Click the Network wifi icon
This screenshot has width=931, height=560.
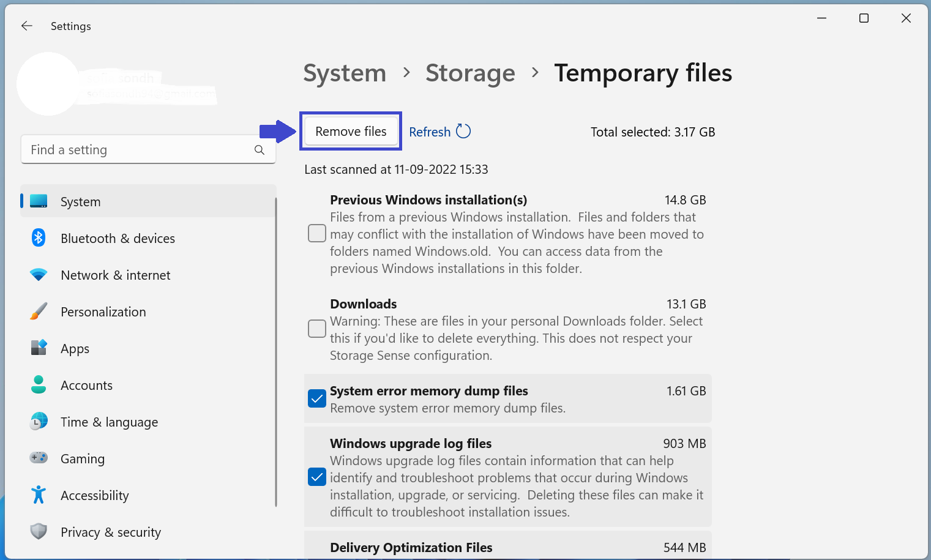pos(39,275)
